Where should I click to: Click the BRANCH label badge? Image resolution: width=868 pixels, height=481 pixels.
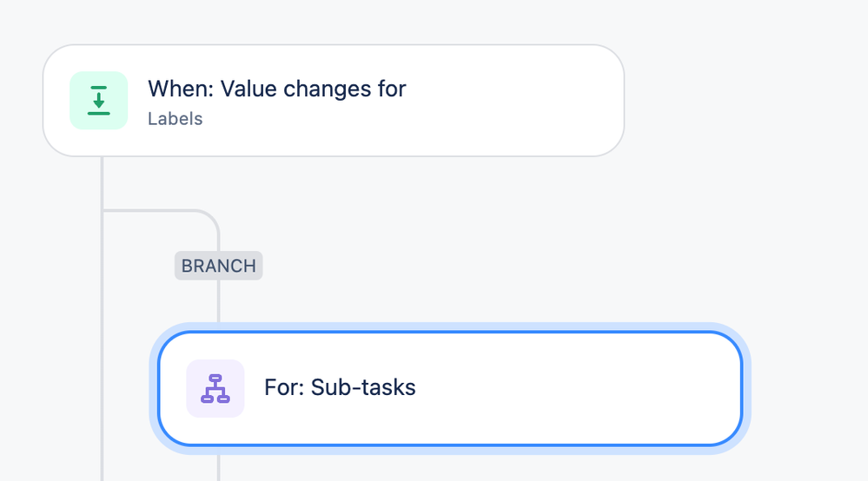[218, 266]
